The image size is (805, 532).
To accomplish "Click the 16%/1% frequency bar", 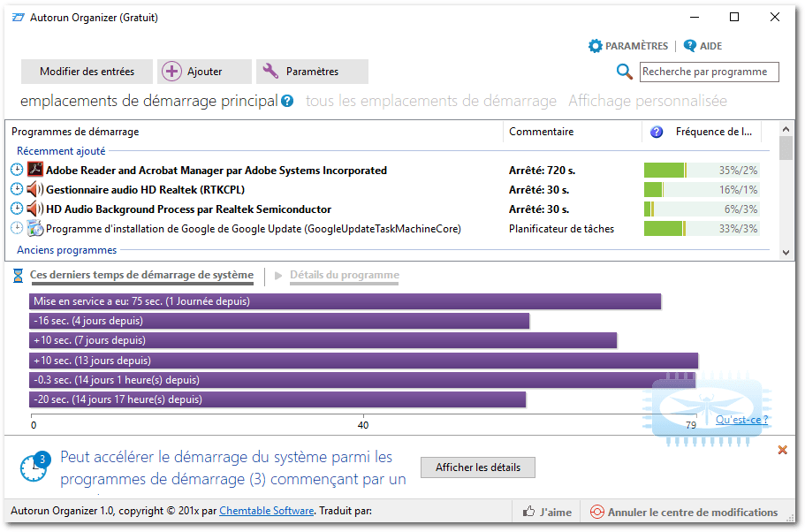I will click(x=702, y=189).
